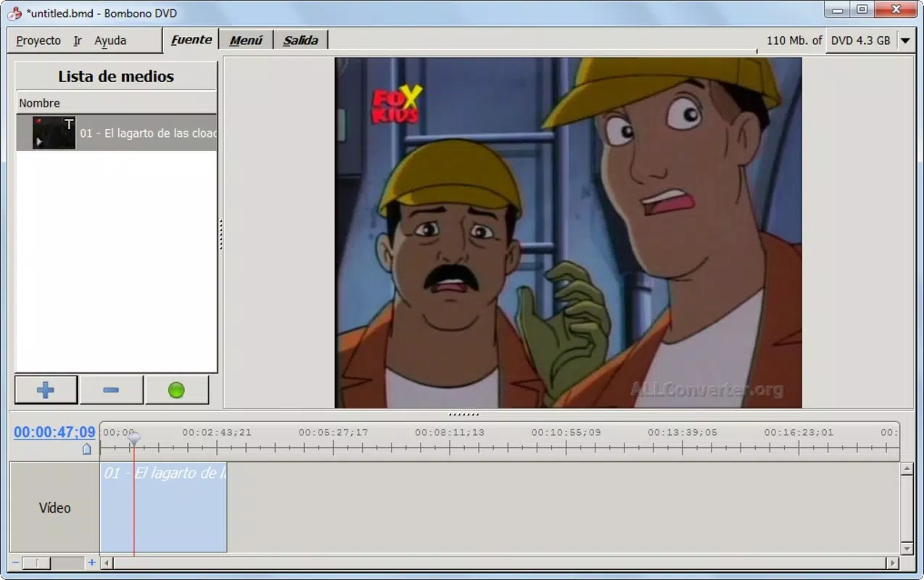Click the playhead marker on the timeline ruler

[x=133, y=439]
